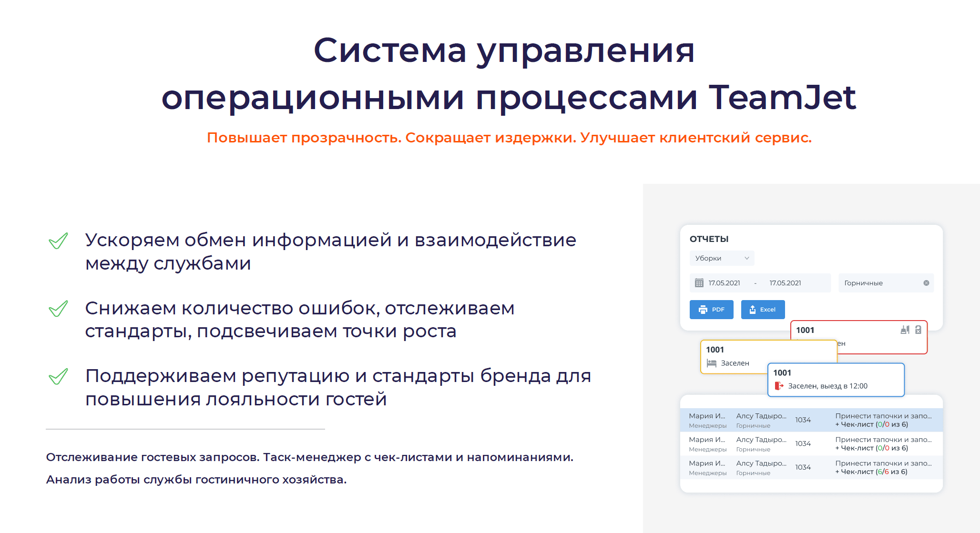This screenshot has width=980, height=533.
Task: Select the end date 17.05.2021 field
Action: [785, 283]
